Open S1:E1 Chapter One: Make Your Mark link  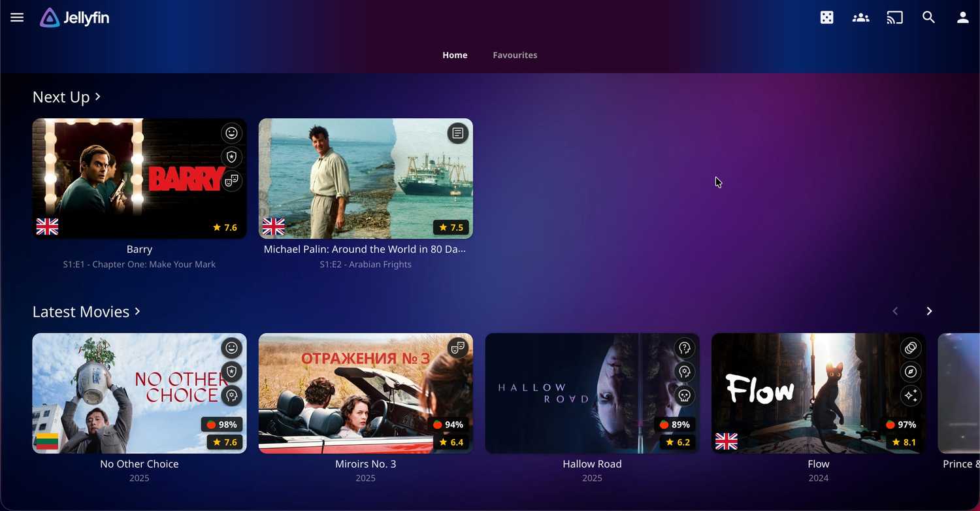point(139,264)
